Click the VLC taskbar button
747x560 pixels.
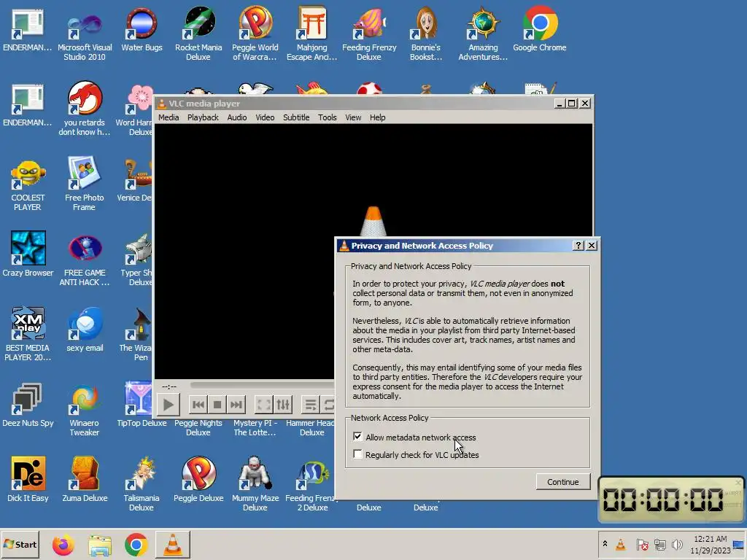172,544
